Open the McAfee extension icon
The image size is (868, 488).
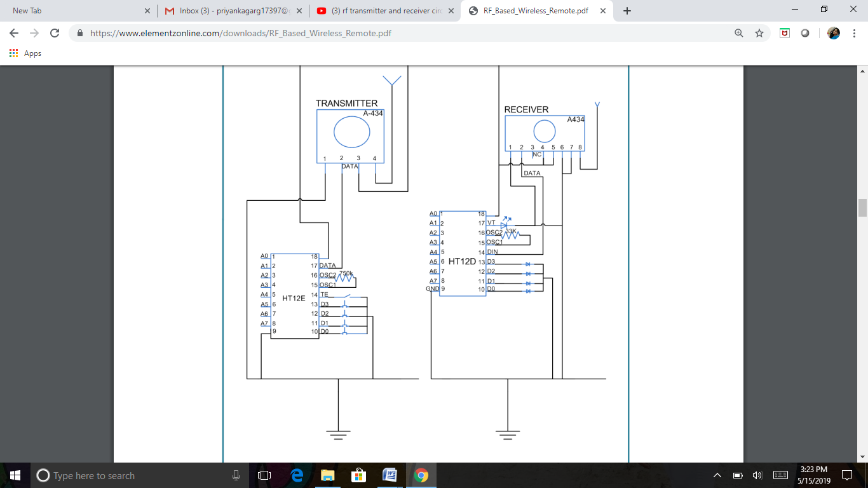click(x=785, y=33)
